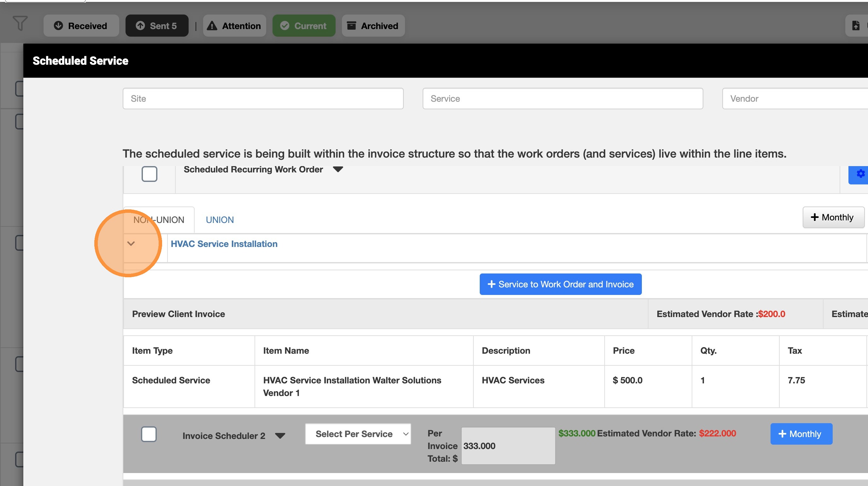Screen dimensions: 868x486
Task: Click Service to Work Order and Invoice
Action: tap(560, 284)
